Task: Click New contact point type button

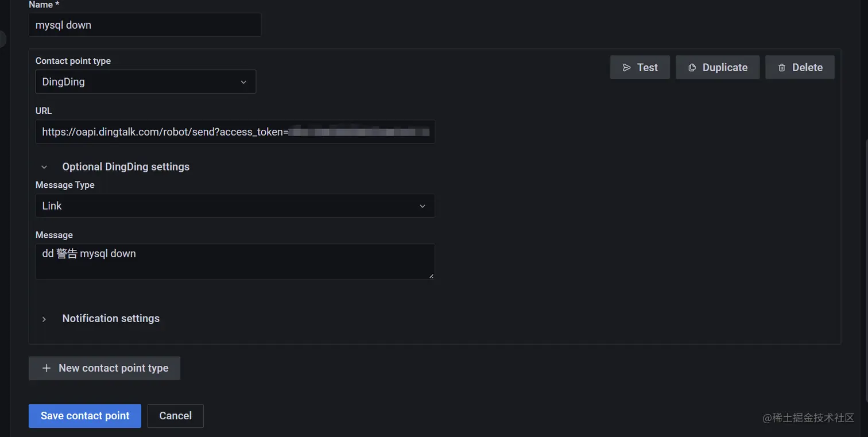Action: [104, 368]
